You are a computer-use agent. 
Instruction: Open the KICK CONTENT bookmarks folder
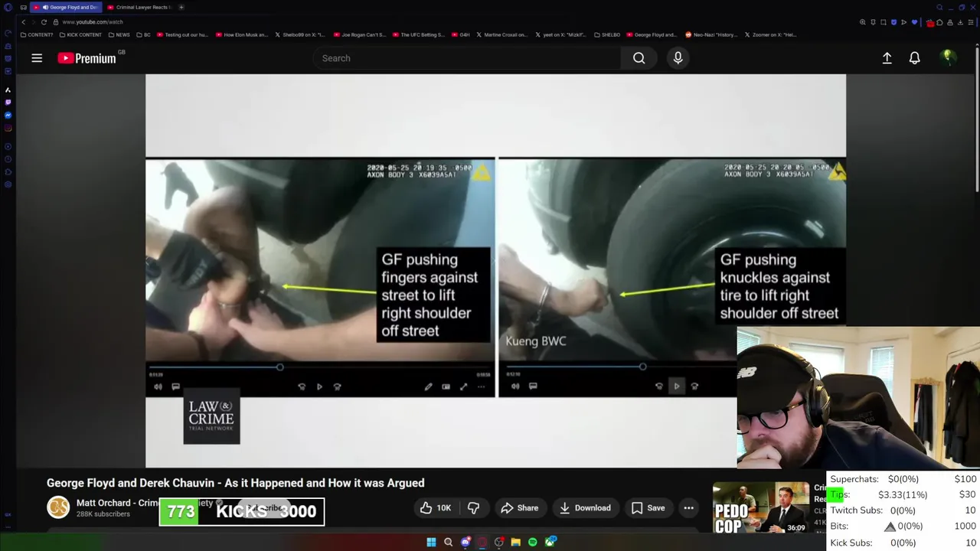(80, 34)
